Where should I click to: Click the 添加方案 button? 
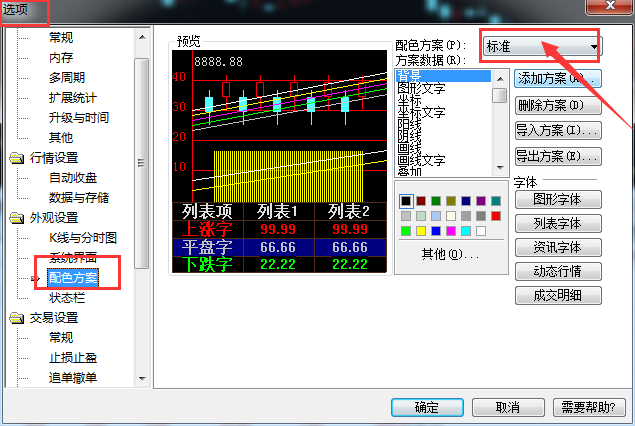pos(558,79)
